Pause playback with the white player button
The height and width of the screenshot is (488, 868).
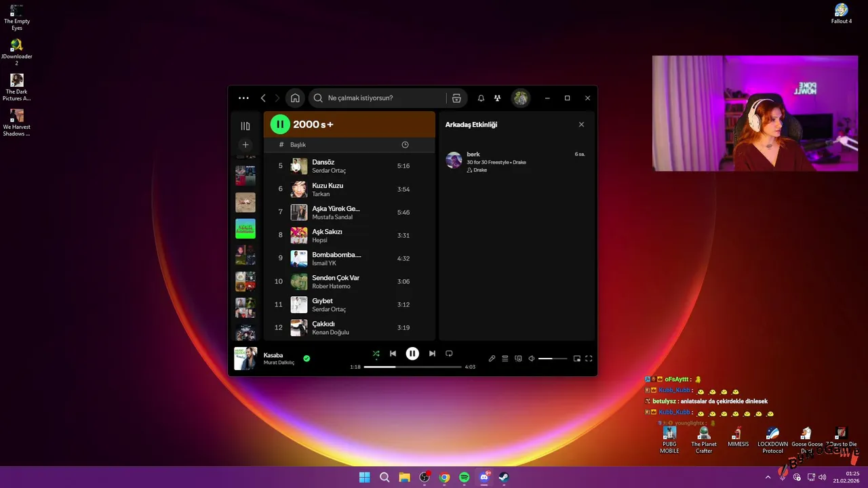pyautogui.click(x=412, y=354)
